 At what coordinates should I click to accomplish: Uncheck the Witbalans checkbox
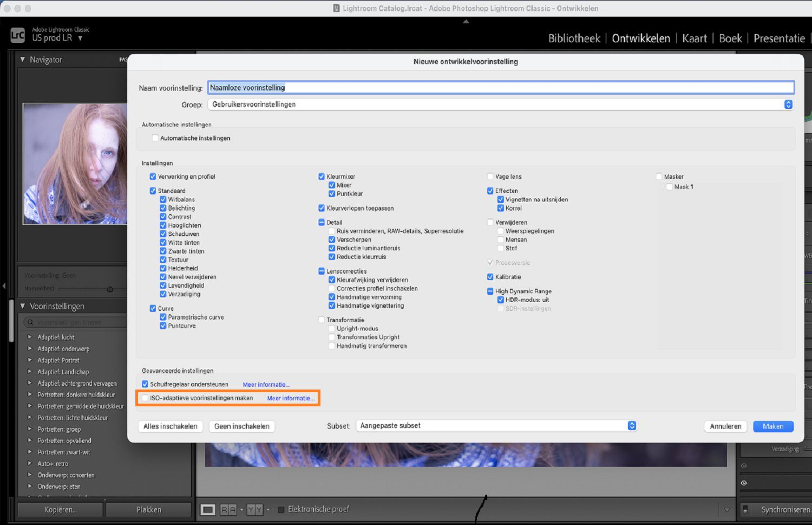click(163, 199)
